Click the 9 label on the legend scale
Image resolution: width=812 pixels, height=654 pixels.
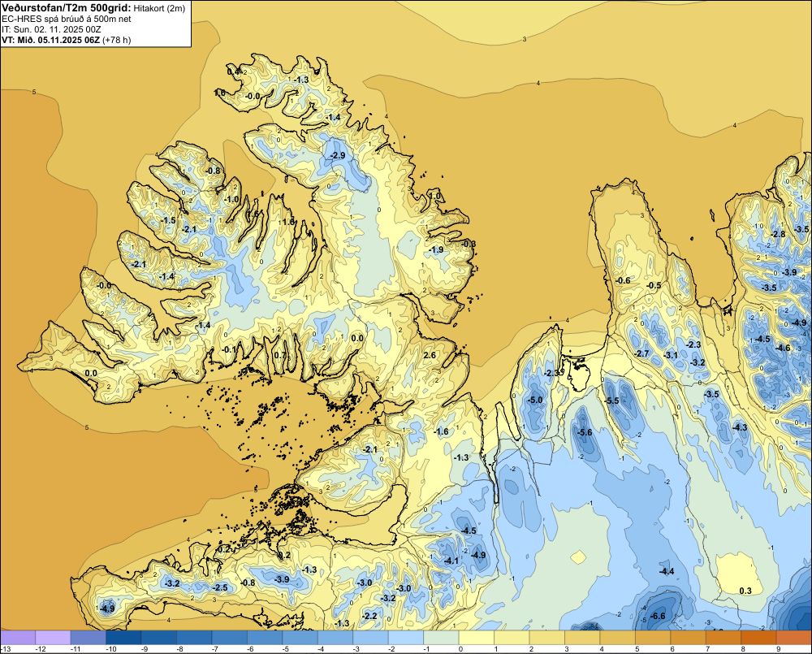(x=779, y=649)
